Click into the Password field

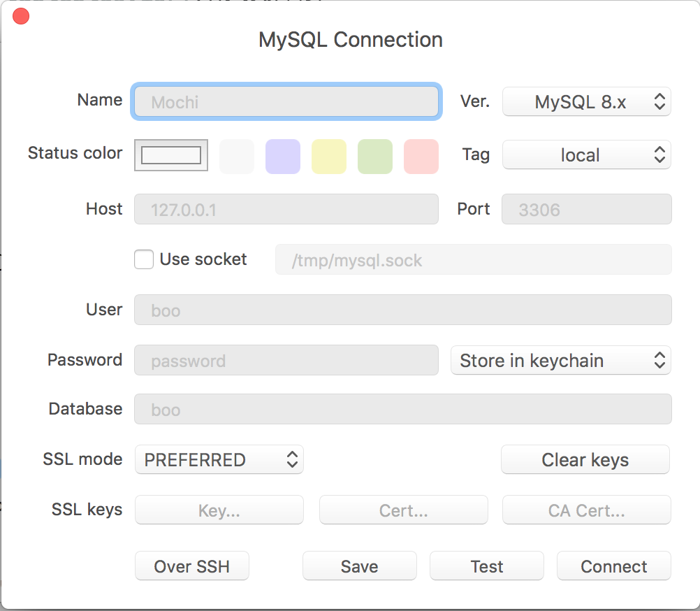286,361
